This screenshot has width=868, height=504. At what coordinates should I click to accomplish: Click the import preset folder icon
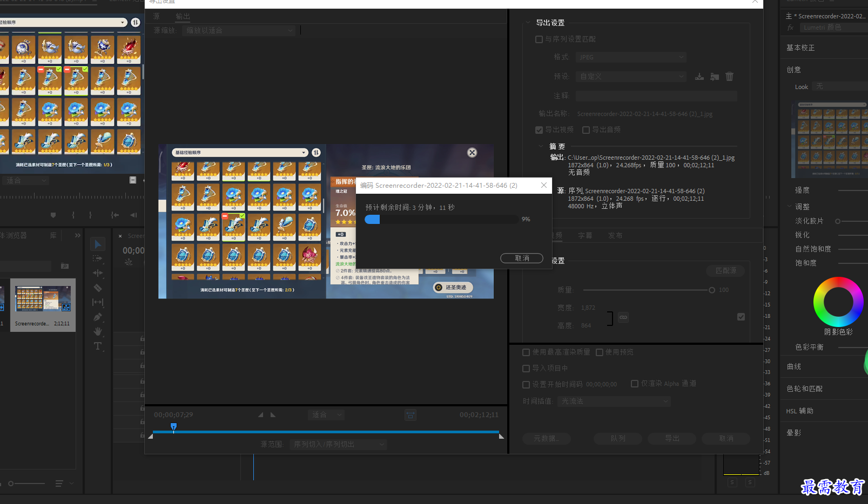tap(715, 77)
